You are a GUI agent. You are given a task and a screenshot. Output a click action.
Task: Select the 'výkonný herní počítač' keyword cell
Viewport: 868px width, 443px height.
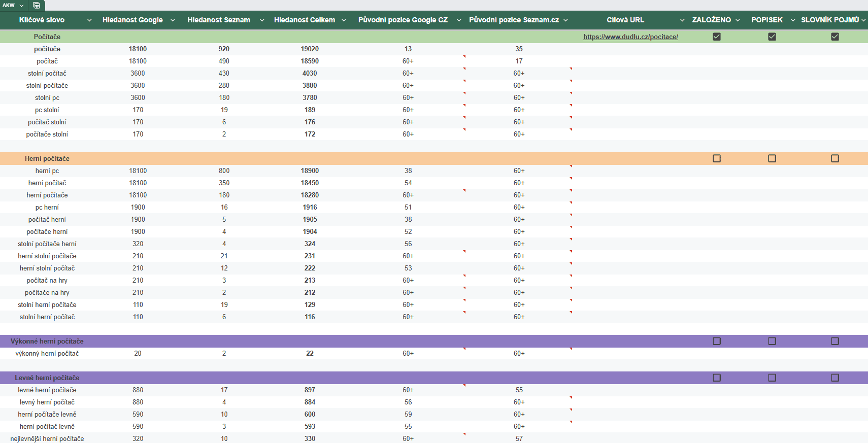(47, 353)
